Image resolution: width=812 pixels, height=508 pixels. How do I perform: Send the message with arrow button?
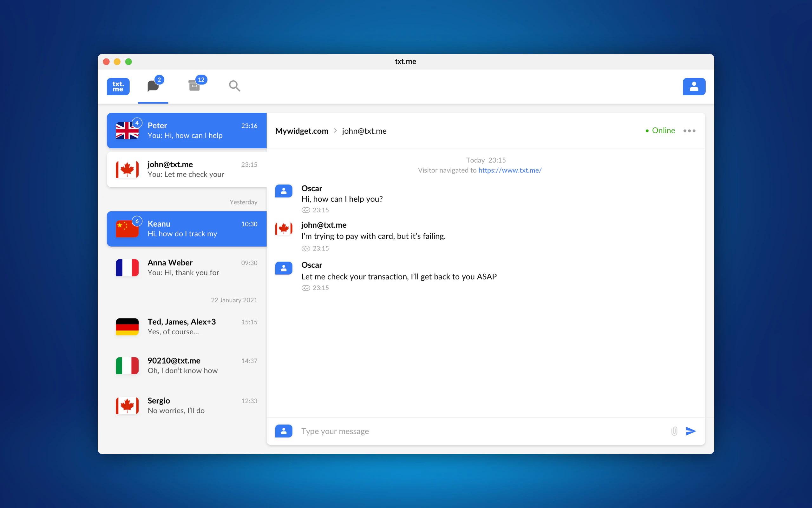point(691,431)
